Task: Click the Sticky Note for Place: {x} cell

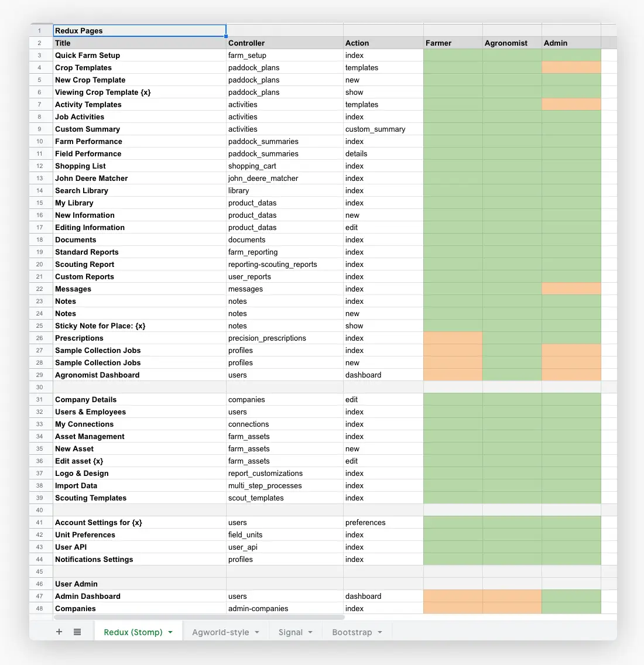Action: 140,325
